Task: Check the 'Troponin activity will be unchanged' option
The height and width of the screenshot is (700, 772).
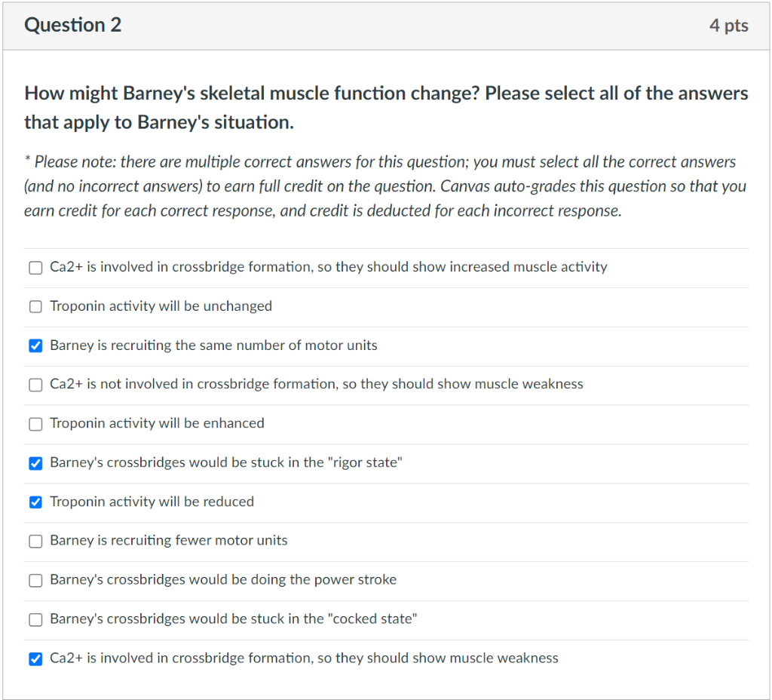Action: [x=35, y=306]
